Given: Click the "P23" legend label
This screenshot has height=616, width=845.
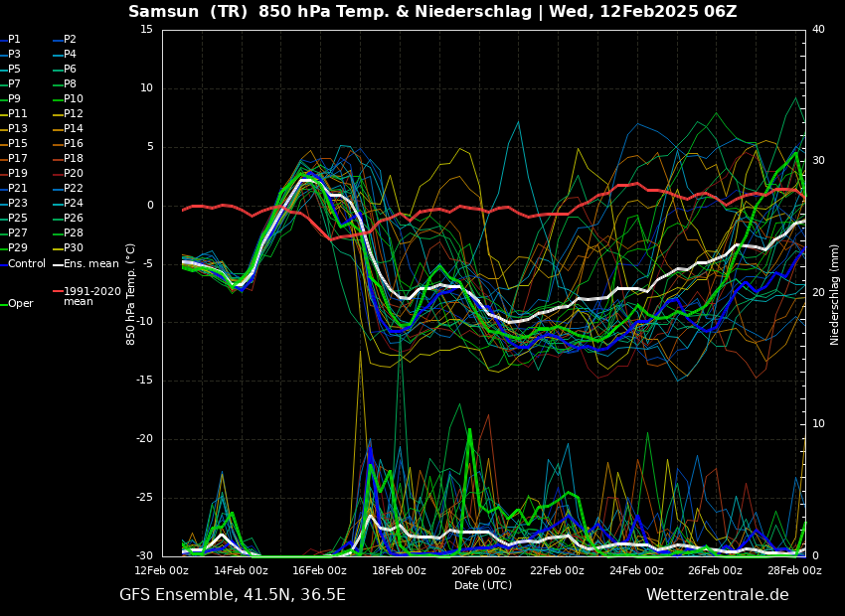Looking at the screenshot, I should tap(17, 203).
